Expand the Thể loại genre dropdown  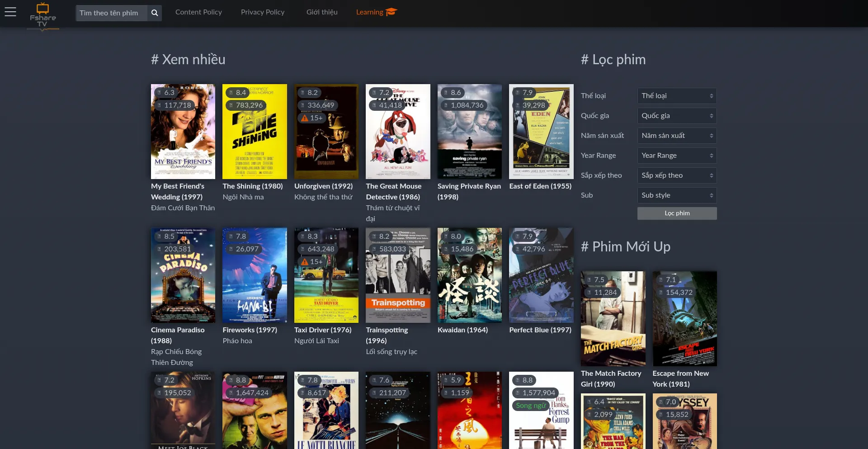(677, 96)
